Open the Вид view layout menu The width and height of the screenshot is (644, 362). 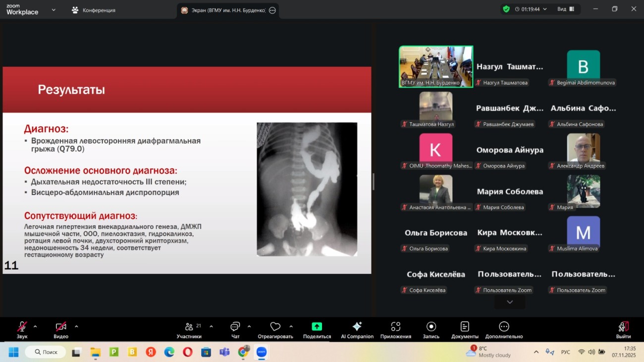pyautogui.click(x=565, y=9)
